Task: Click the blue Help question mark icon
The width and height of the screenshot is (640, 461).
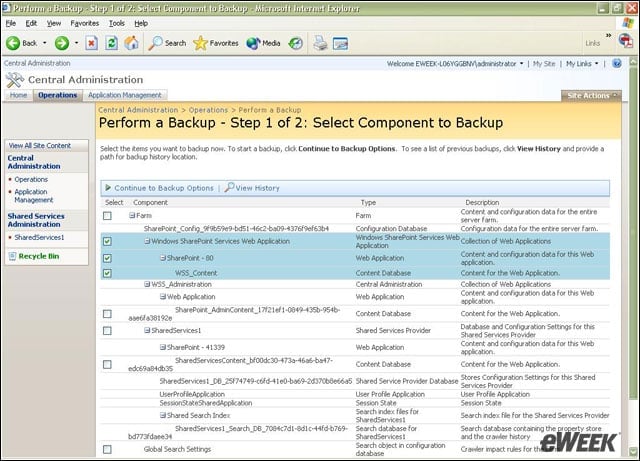Action: (617, 63)
